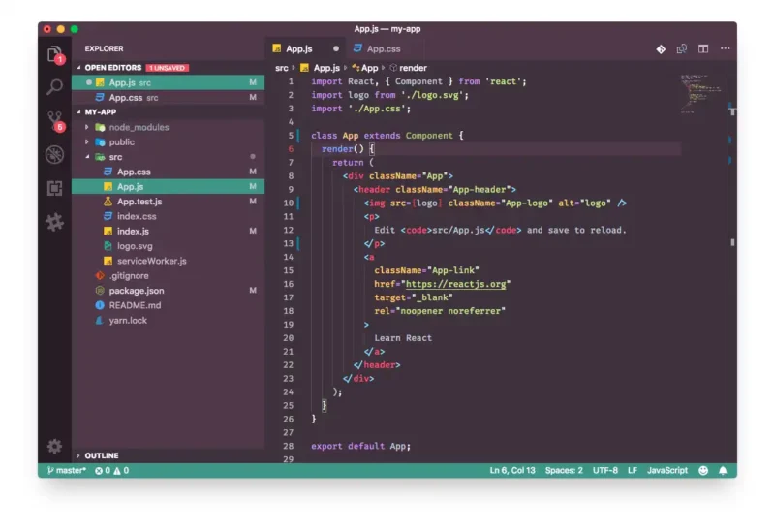Change line endings via LF status item

click(x=633, y=471)
